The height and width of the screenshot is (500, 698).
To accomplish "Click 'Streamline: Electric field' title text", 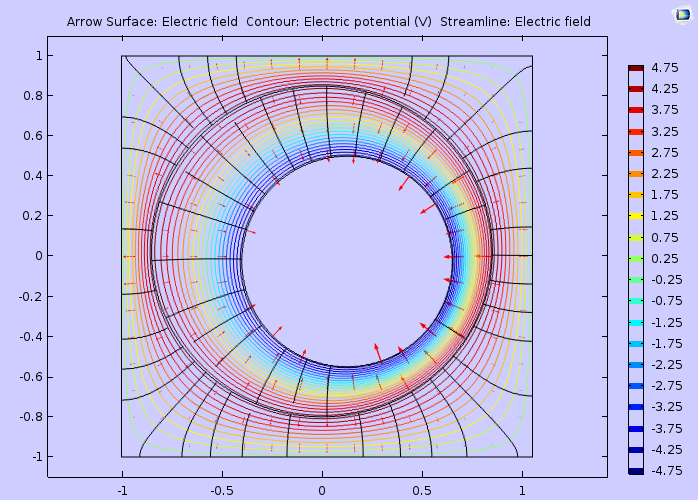I will [515, 22].
